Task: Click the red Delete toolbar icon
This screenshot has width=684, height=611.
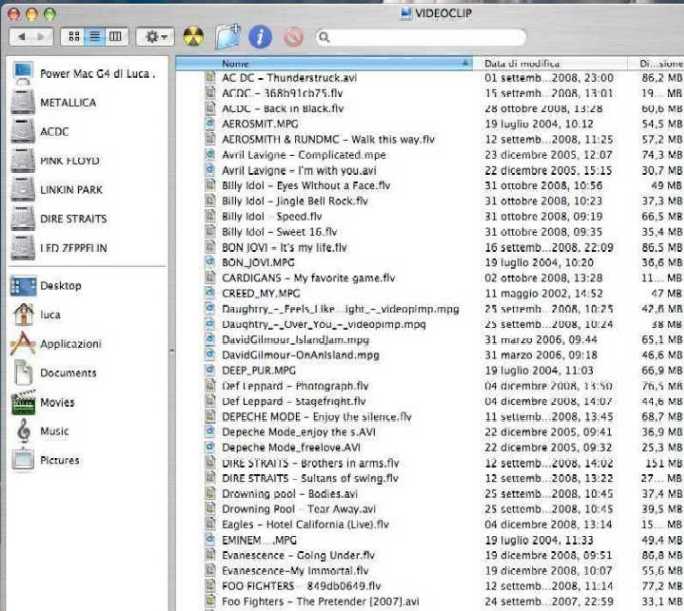Action: [294, 37]
